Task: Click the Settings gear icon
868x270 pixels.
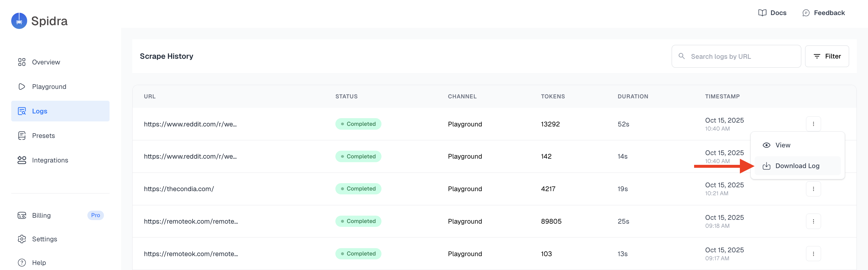Action: [x=22, y=239]
